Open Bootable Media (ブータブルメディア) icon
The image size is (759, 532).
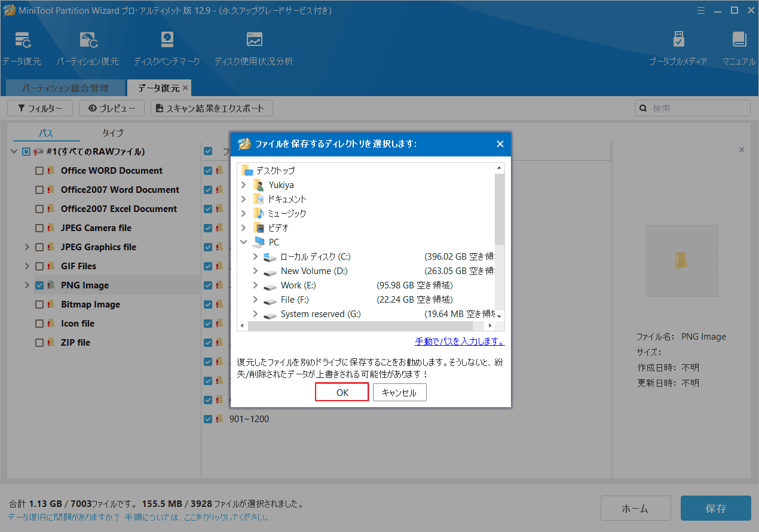[x=678, y=40]
